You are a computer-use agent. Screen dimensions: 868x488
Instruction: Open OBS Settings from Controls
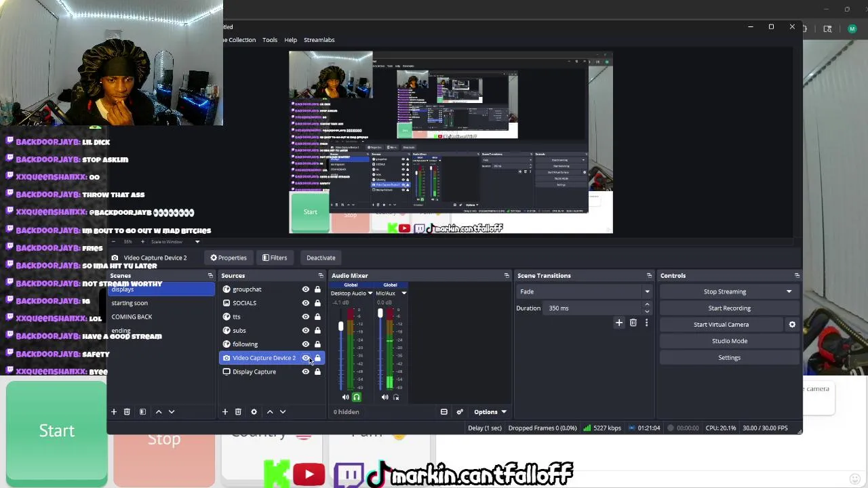[x=729, y=358]
